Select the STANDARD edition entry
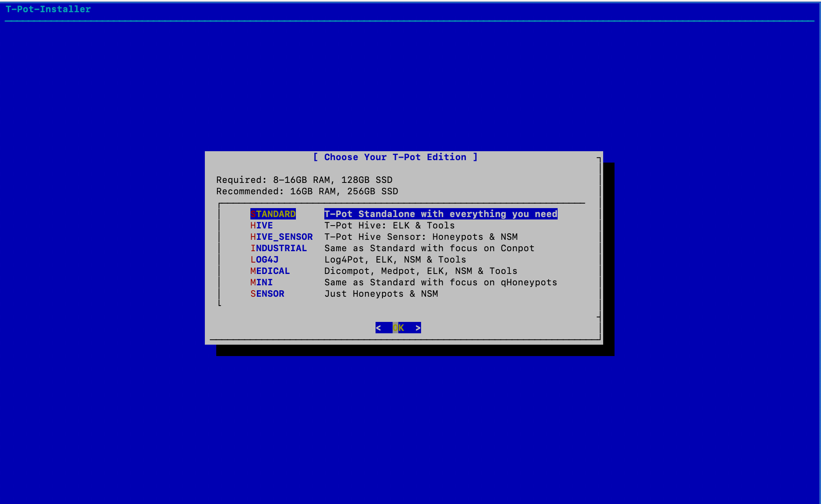The width and height of the screenshot is (821, 504). (x=273, y=214)
